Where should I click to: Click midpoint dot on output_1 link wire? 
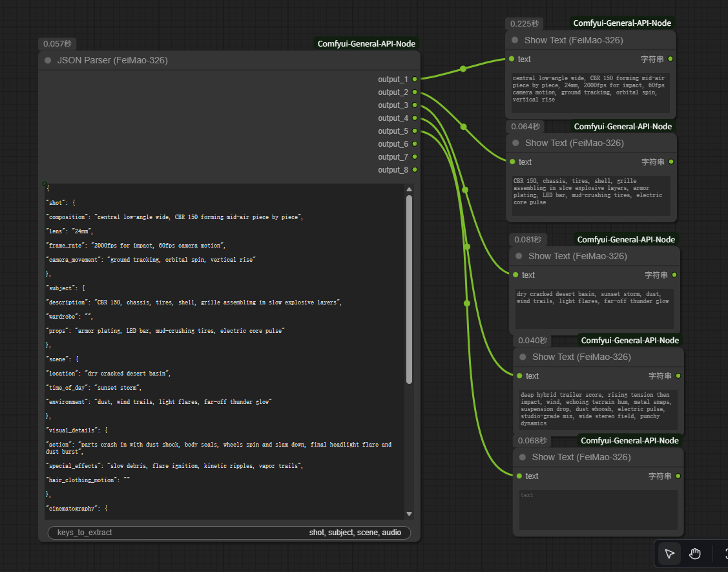[463, 69]
